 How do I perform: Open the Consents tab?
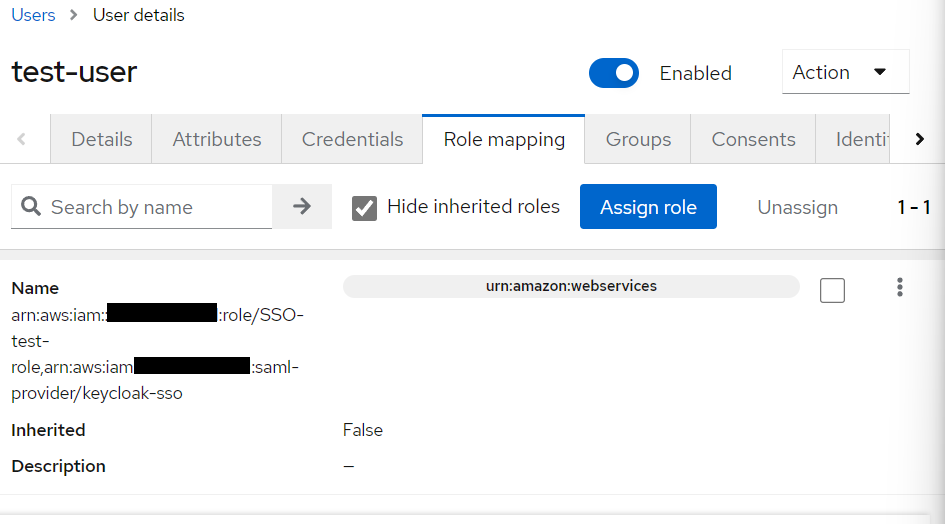point(753,139)
